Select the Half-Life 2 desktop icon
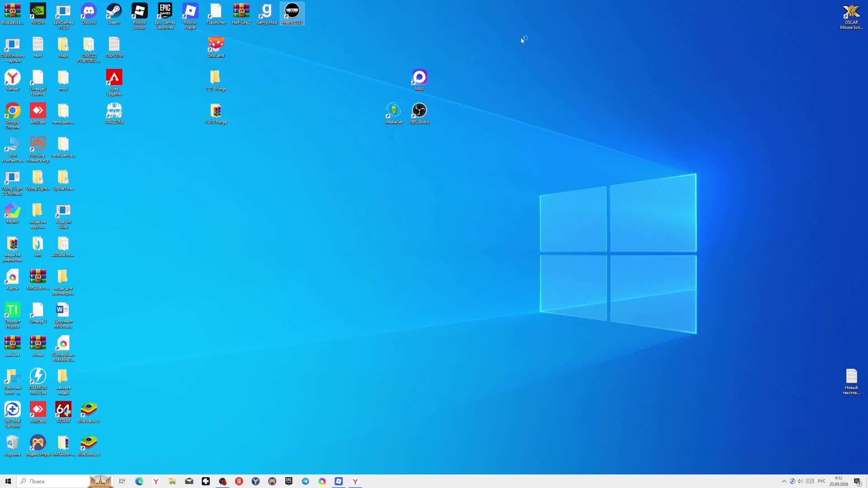868x488 pixels. (x=241, y=14)
